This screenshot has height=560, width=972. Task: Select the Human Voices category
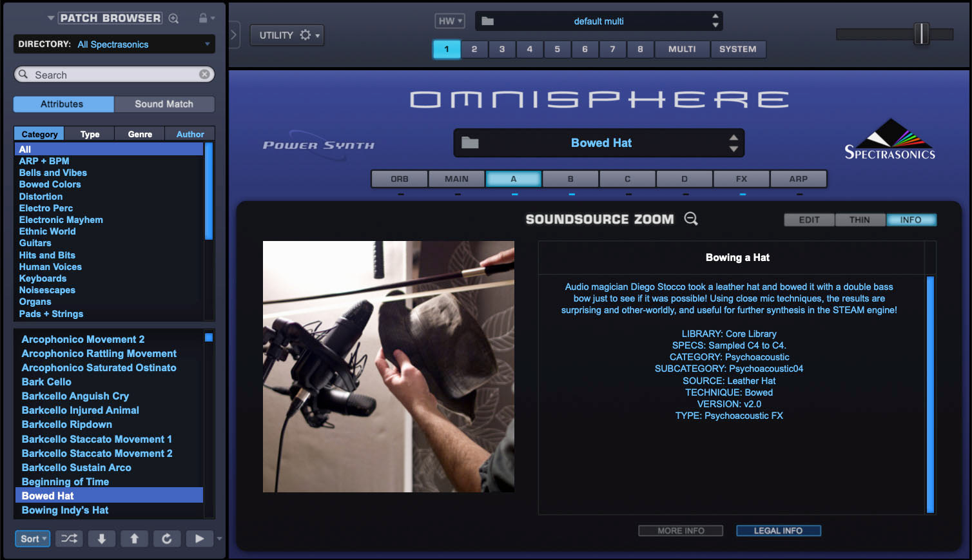(50, 267)
